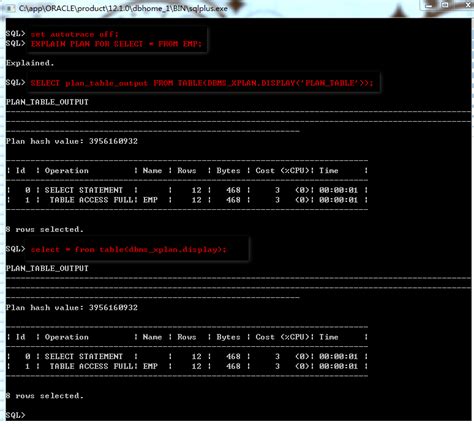This screenshot has width=474, height=427.
Task: Click the upper PLAN_TABLE_OUTPUT heading
Action: coord(47,102)
